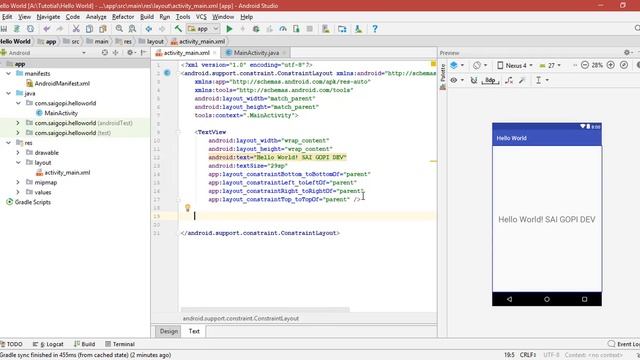Click the Copy icon in the toolbar

(x=89, y=29)
